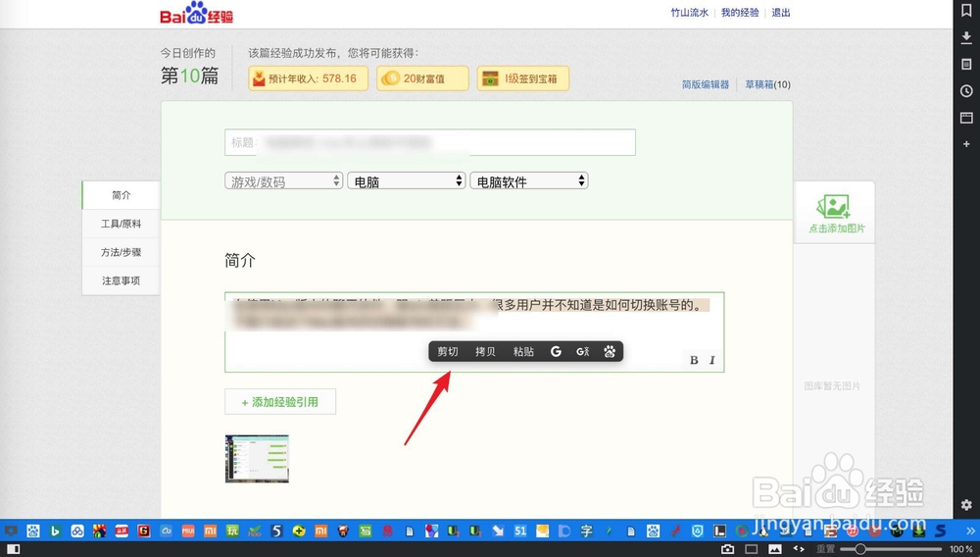Click the Baidu 经验 logo
Viewport: 980px width, 557px height.
pos(196,13)
